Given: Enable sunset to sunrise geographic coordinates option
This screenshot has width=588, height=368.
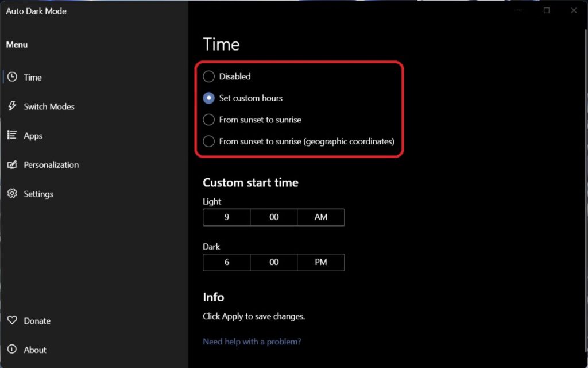Looking at the screenshot, I should pos(208,141).
